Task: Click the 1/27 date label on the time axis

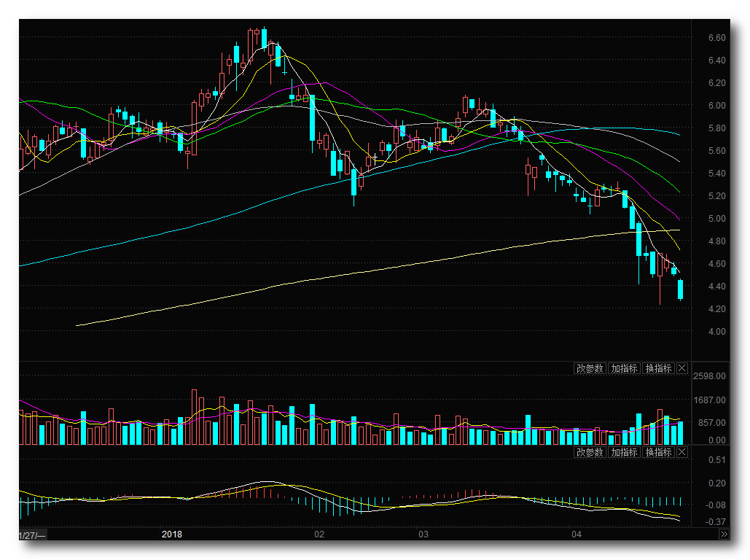Action: click(x=31, y=535)
